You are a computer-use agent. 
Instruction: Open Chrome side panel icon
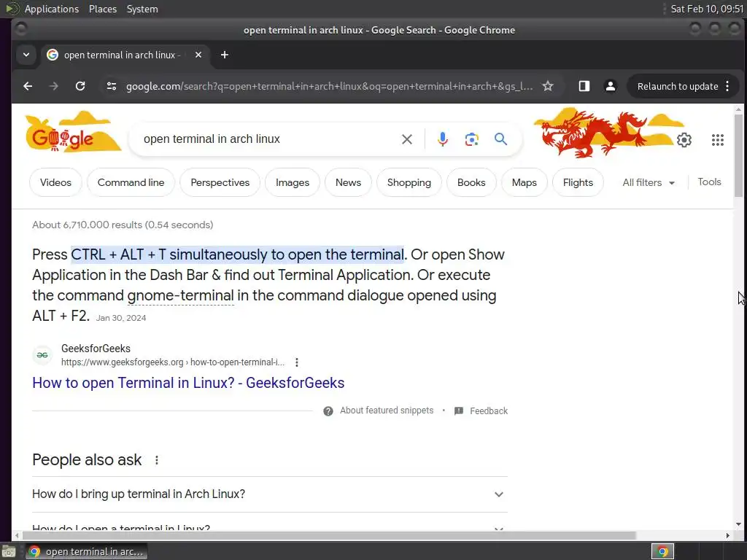tap(584, 86)
